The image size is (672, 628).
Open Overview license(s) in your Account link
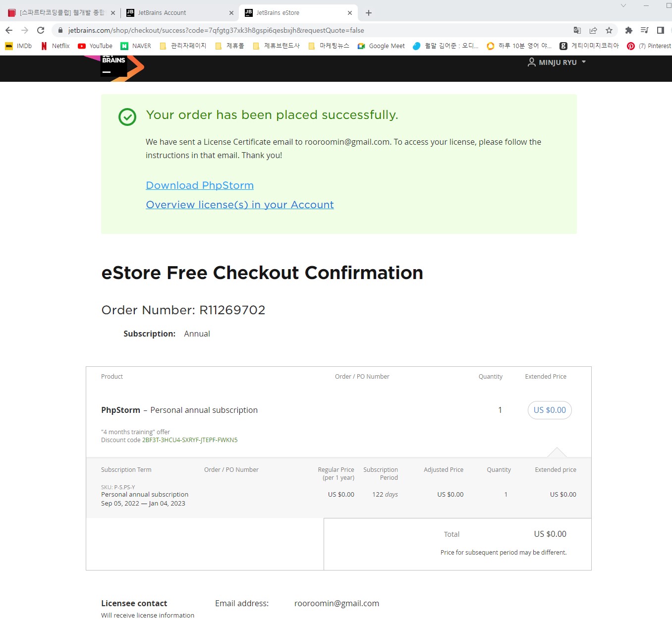[x=240, y=205]
